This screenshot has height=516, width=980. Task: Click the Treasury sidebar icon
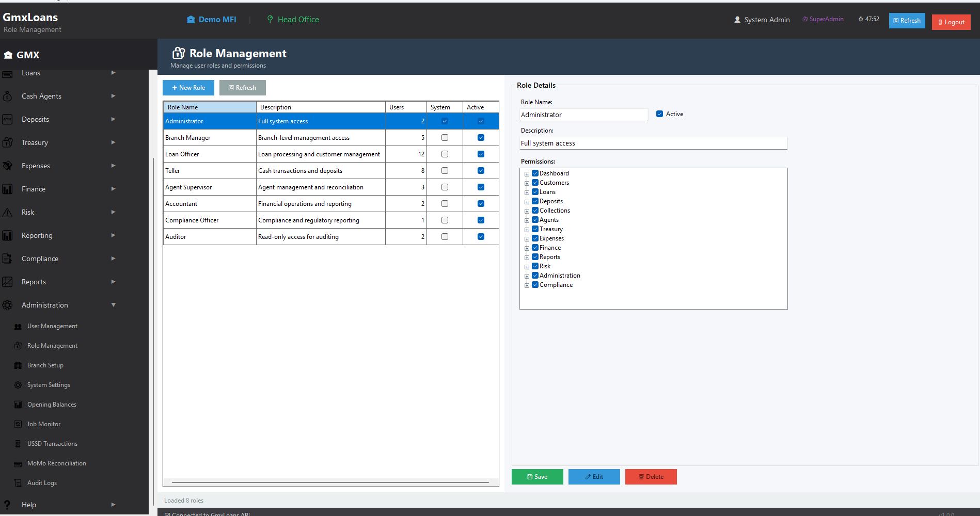[x=7, y=142]
